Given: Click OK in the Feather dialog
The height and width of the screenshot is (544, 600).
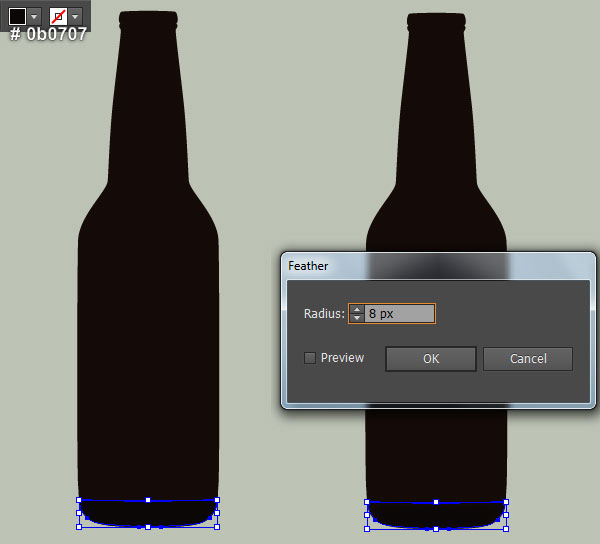Looking at the screenshot, I should (431, 359).
